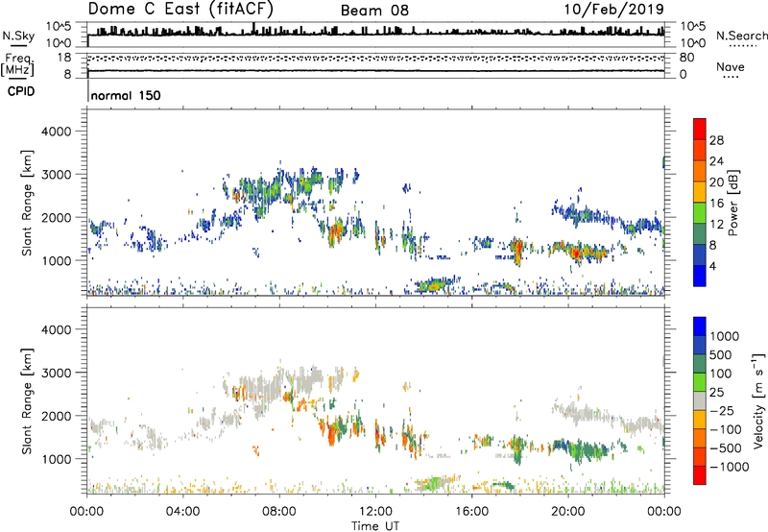
Task: Click "2000" tick on the velocity panel axis
Action: click(x=57, y=416)
